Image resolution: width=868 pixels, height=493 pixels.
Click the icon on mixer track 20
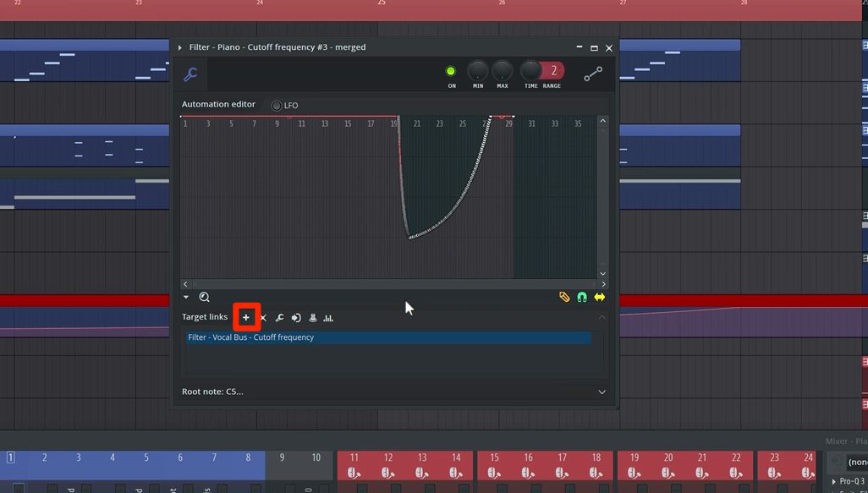click(667, 473)
